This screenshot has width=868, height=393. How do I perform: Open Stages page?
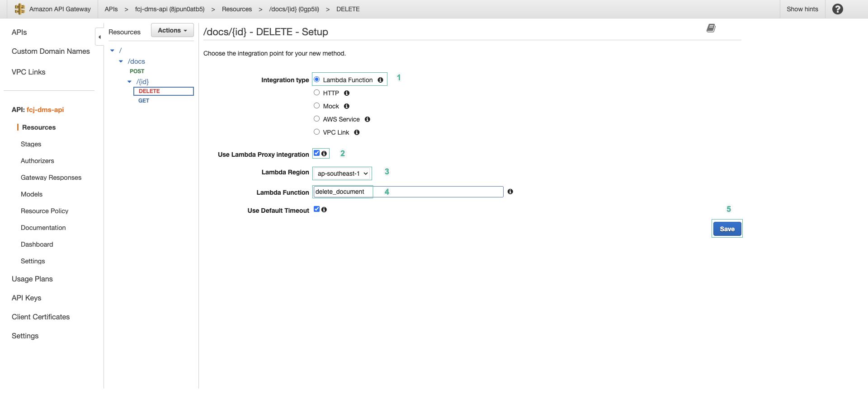[x=31, y=144]
